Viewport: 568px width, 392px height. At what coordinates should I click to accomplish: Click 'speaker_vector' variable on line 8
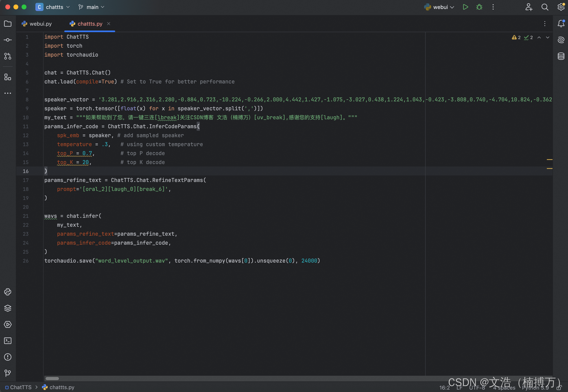(66, 100)
